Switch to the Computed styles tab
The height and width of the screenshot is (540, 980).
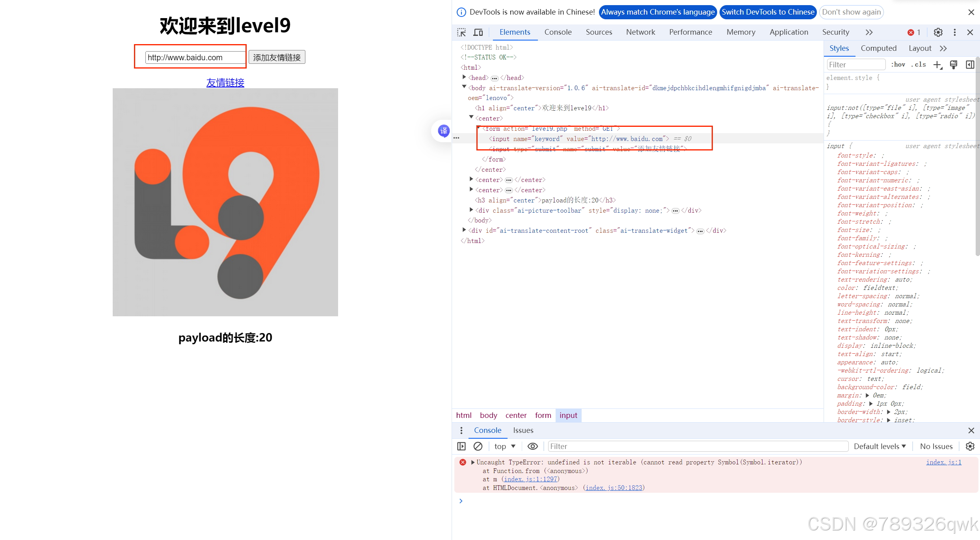(x=878, y=48)
